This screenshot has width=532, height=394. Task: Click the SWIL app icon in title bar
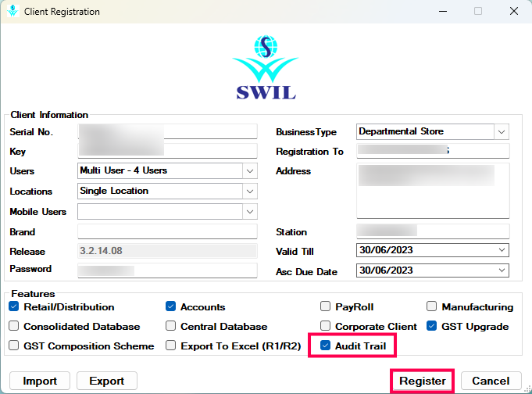[13, 11]
